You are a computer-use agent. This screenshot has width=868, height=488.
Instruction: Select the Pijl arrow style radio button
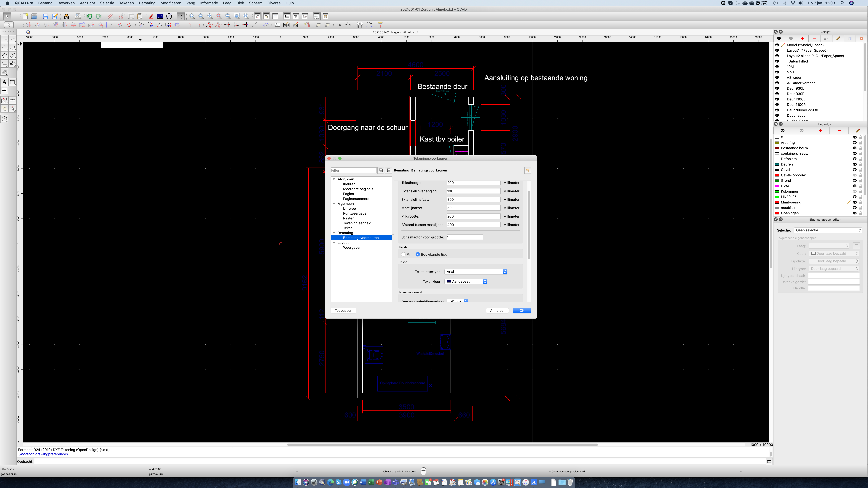403,254
